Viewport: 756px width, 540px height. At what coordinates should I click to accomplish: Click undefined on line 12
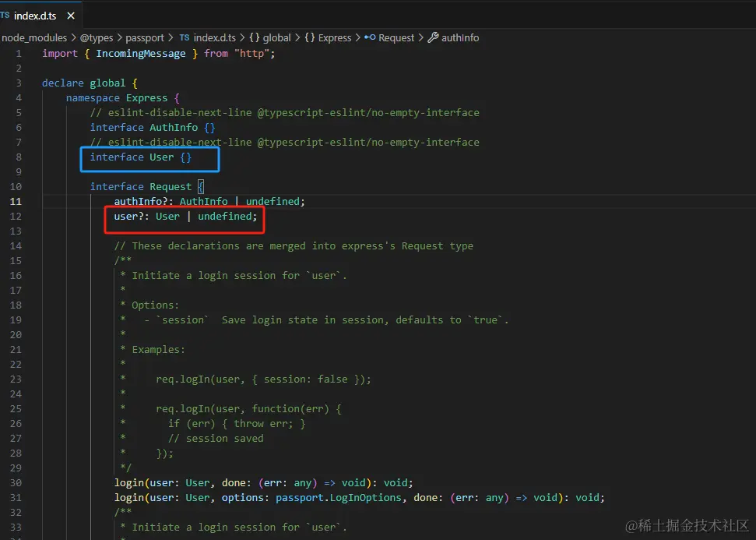[225, 217]
